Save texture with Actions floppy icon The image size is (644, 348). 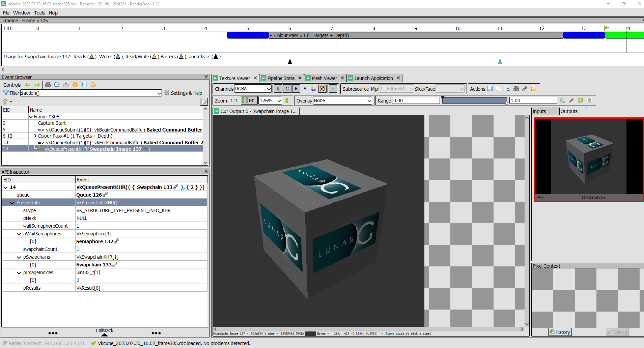click(490, 89)
